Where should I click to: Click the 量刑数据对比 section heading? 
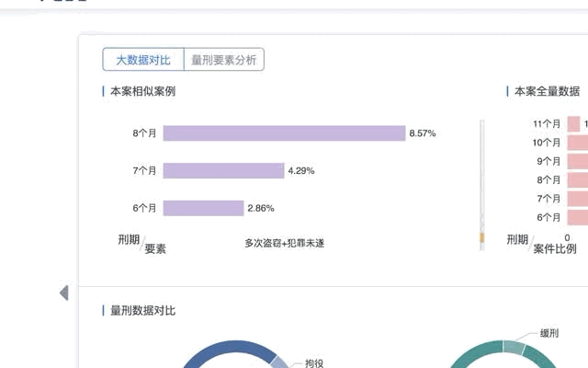pyautogui.click(x=142, y=311)
